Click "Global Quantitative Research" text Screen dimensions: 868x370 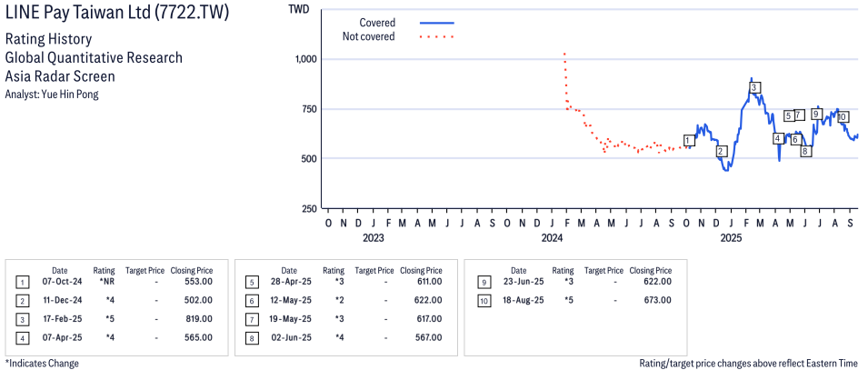(94, 57)
